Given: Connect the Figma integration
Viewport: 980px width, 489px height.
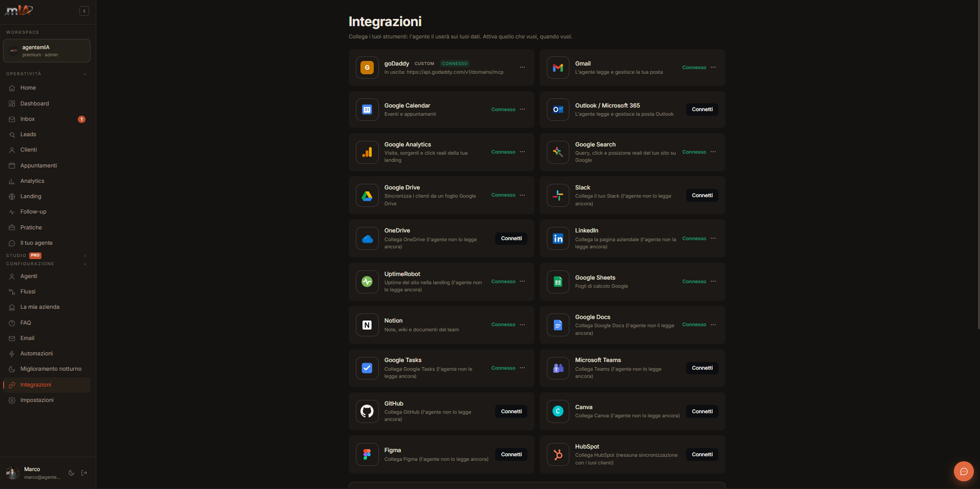Looking at the screenshot, I should point(511,454).
